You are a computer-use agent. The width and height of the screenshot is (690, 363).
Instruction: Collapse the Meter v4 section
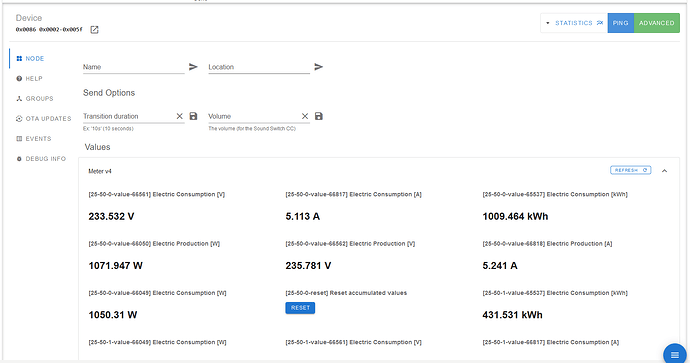point(664,171)
